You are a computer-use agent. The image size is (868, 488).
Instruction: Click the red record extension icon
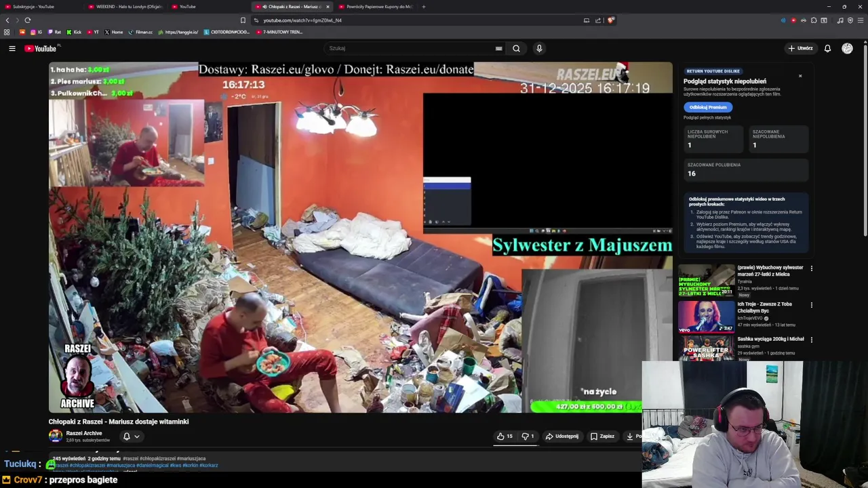(793, 20)
